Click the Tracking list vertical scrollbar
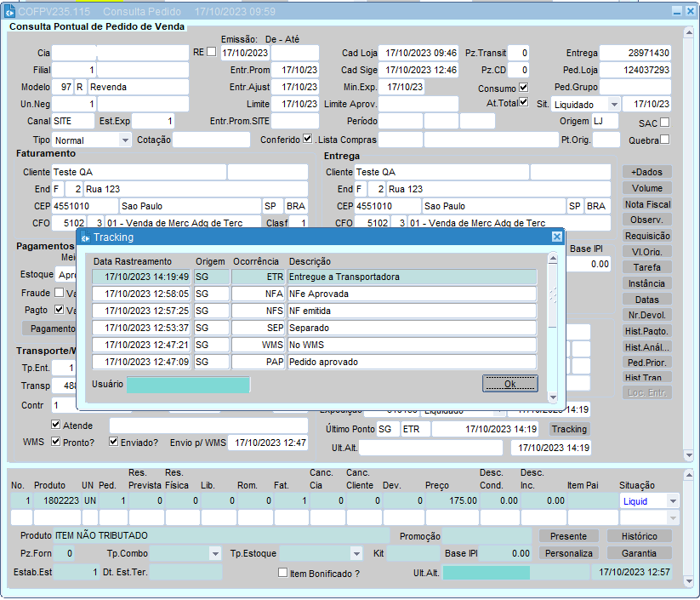 pyautogui.click(x=552, y=294)
